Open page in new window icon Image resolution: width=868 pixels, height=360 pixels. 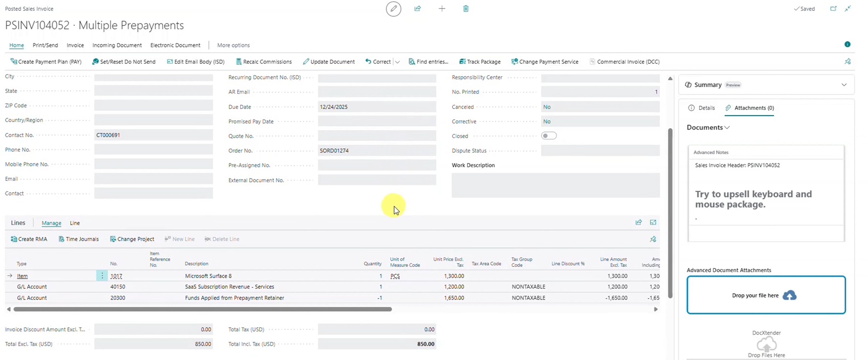pos(833,9)
